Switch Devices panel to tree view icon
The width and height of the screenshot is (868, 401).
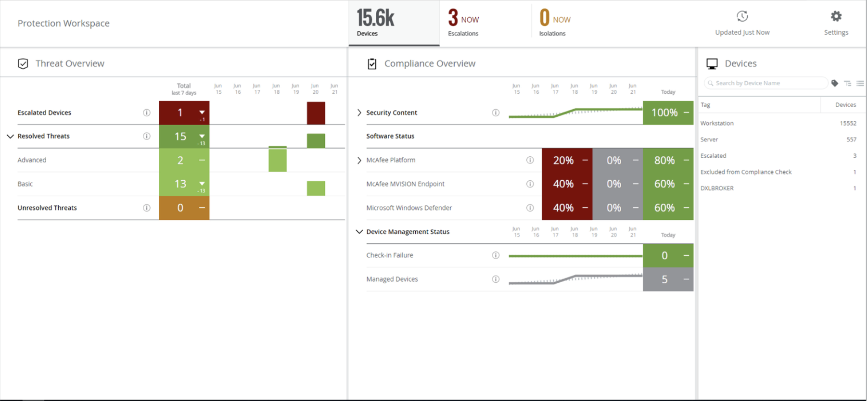pos(848,83)
